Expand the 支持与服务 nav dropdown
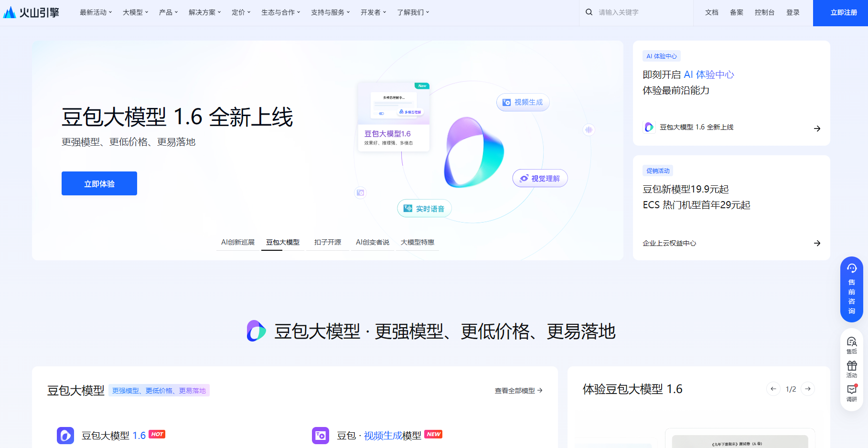 pos(330,12)
